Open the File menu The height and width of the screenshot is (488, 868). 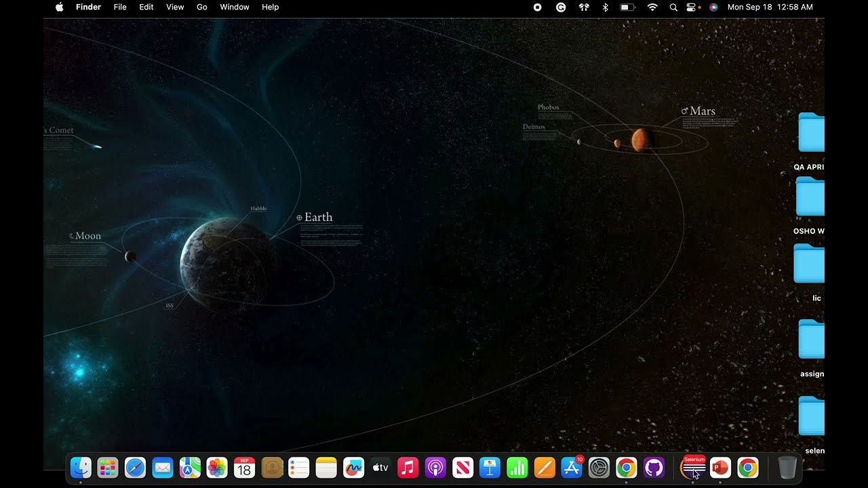(120, 7)
